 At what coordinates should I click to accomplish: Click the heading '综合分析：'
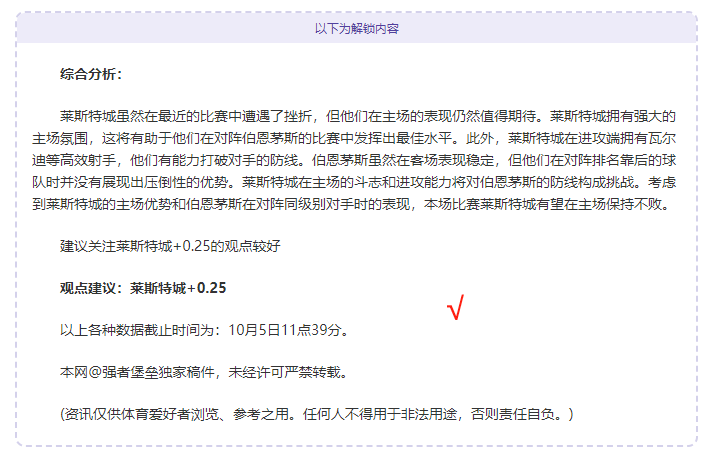tap(91, 74)
